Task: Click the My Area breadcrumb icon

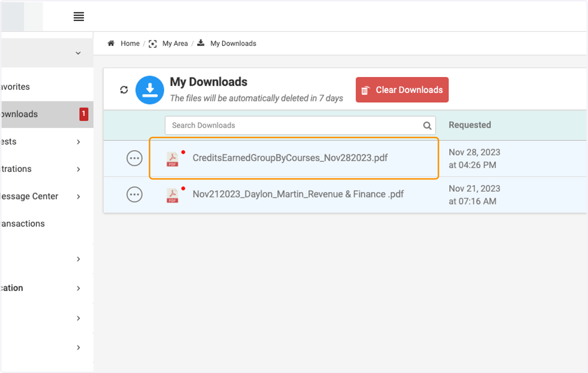Action: 152,44
